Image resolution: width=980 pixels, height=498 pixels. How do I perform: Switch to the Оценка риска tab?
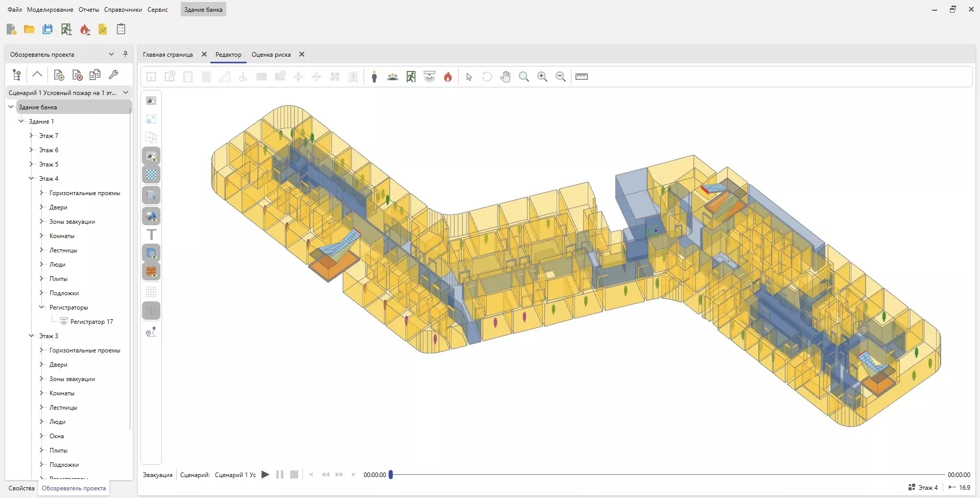[x=271, y=55]
